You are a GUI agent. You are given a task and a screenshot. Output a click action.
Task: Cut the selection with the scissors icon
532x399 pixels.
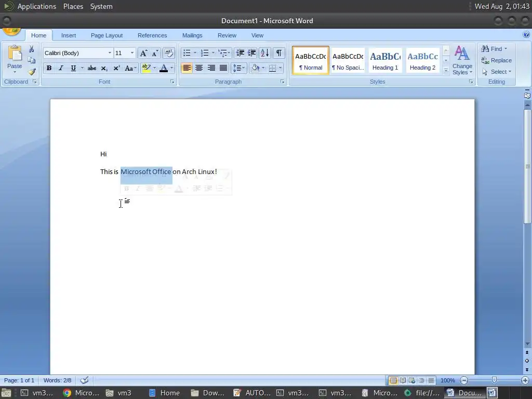(32, 49)
